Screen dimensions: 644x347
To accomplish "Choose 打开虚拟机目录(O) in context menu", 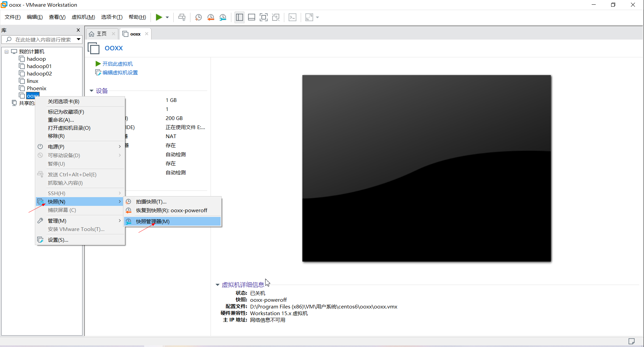I will [80, 128].
